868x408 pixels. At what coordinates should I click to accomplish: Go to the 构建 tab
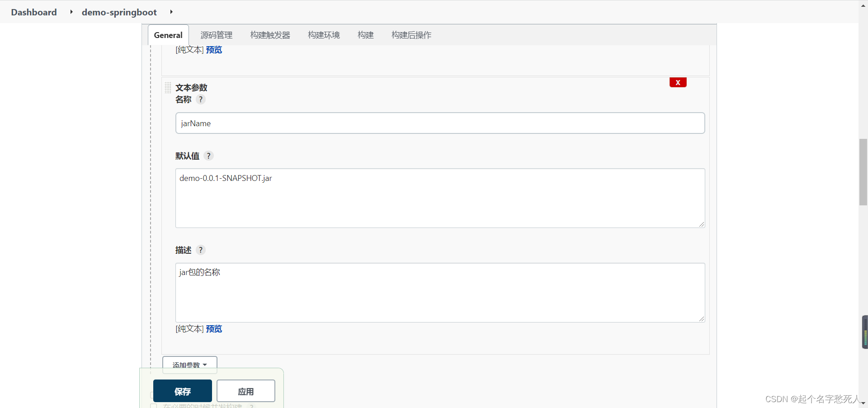tap(366, 35)
